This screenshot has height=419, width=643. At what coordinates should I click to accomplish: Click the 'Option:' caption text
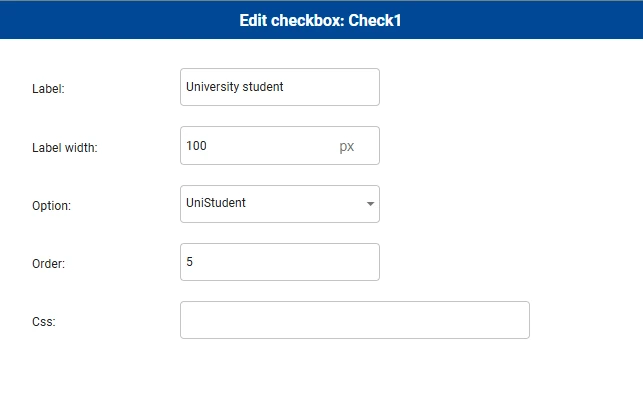coord(52,205)
